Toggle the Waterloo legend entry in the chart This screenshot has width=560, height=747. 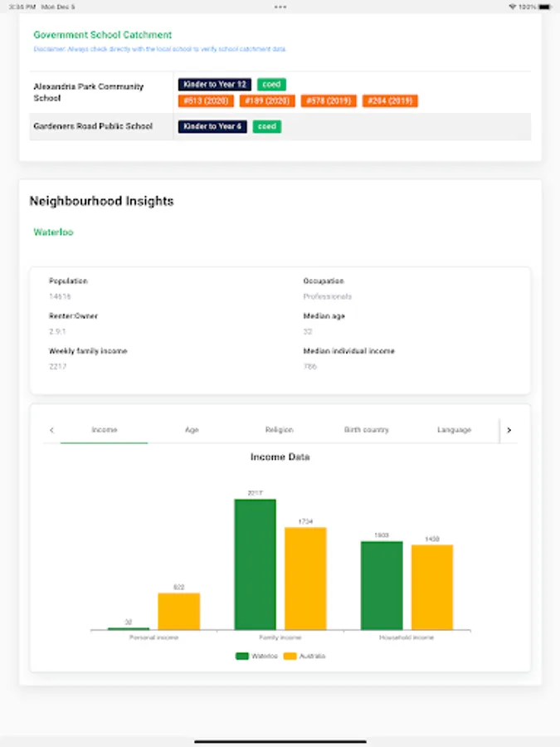click(x=256, y=656)
